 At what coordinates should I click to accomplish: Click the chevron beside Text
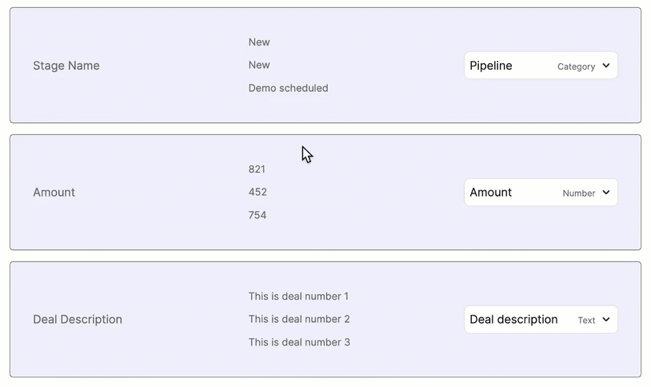606,320
